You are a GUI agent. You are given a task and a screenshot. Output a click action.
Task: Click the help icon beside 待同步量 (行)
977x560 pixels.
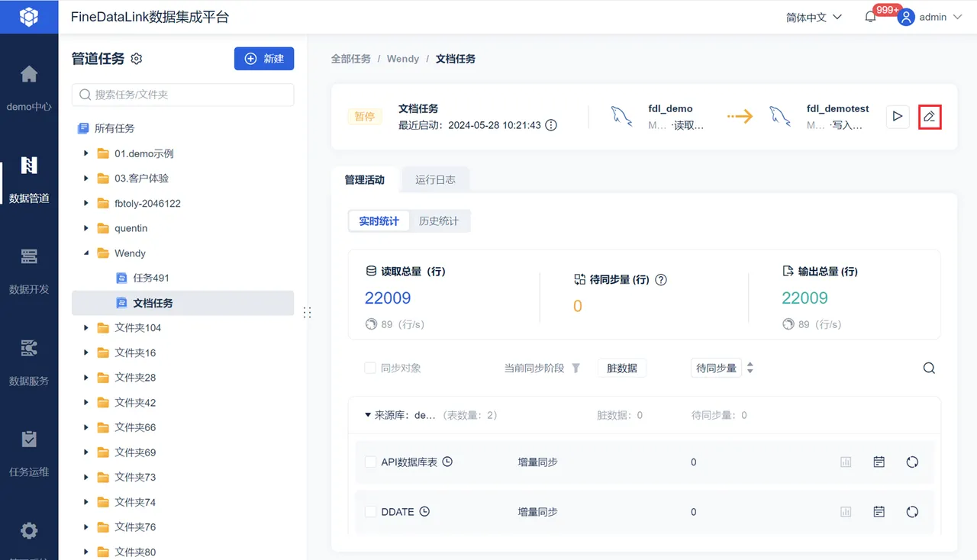tap(661, 279)
